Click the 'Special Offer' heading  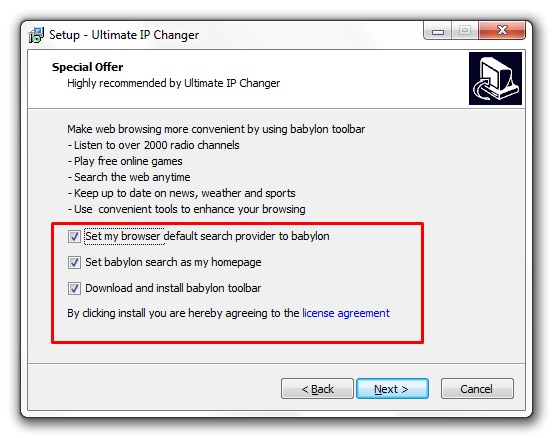tap(87, 67)
